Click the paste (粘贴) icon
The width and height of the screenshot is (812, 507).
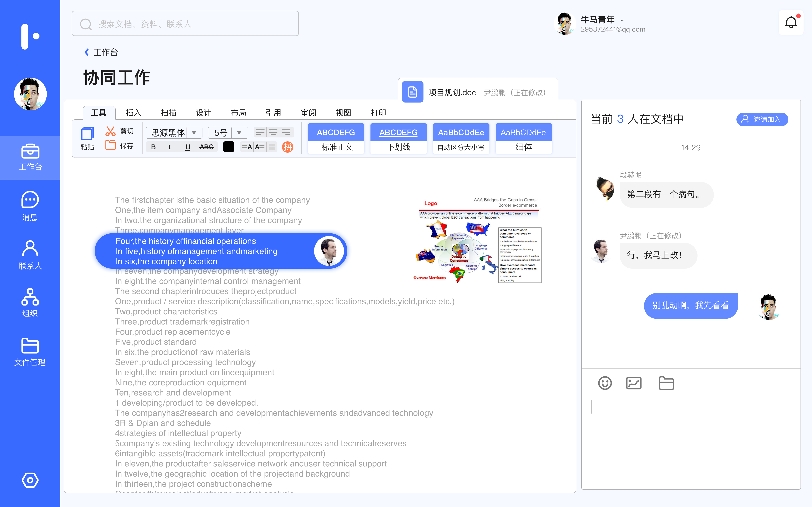[87, 134]
